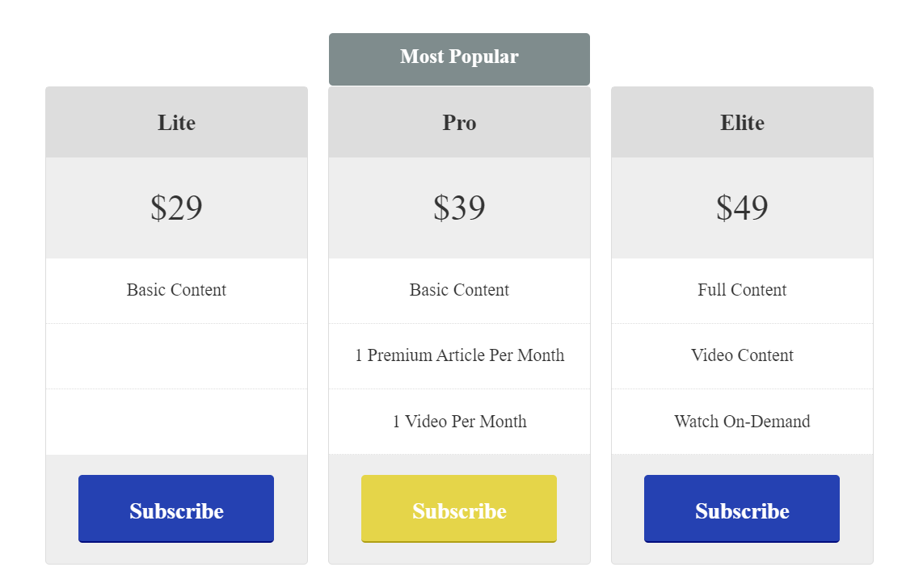Image resolution: width=923 pixels, height=588 pixels.
Task: Click the Lite plan heading
Action: click(176, 123)
